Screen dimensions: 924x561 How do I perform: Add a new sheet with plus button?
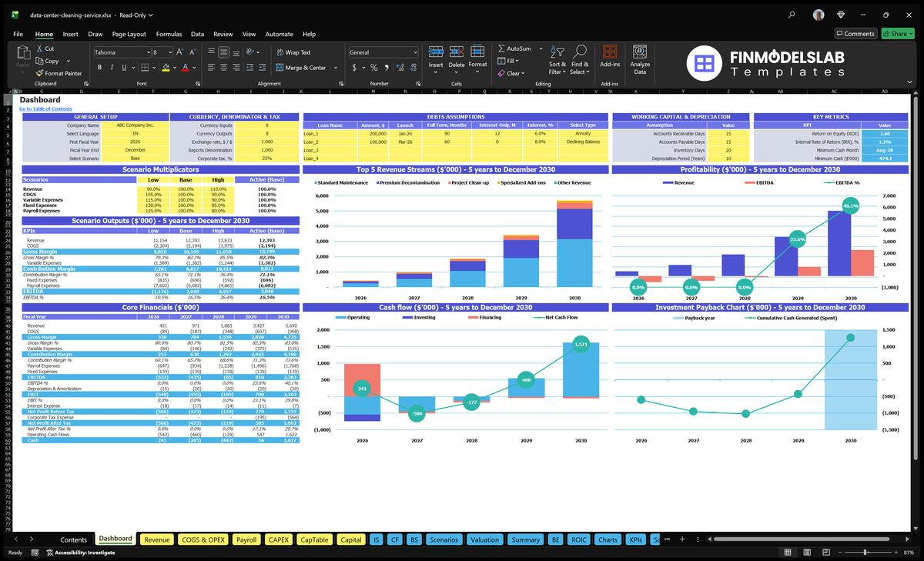point(681,539)
